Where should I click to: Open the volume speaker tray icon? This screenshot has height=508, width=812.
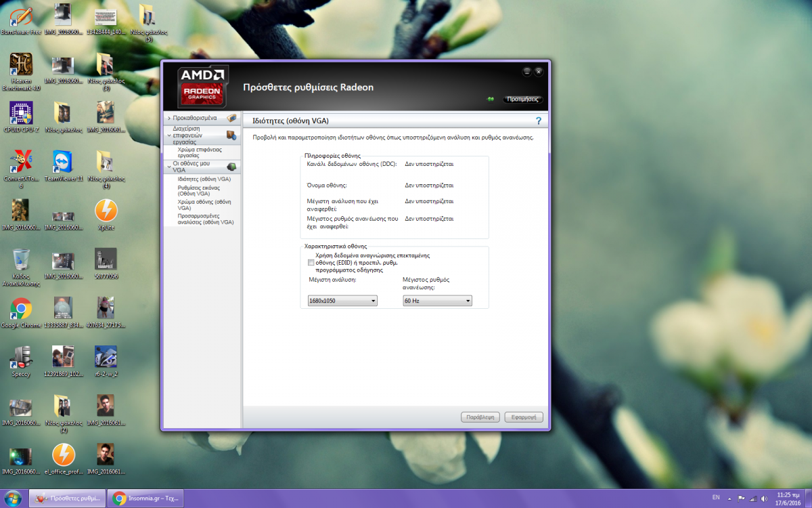coord(763,499)
